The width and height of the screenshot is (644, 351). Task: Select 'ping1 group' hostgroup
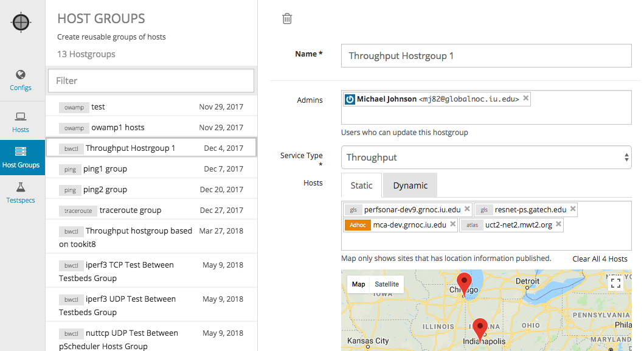(x=151, y=169)
